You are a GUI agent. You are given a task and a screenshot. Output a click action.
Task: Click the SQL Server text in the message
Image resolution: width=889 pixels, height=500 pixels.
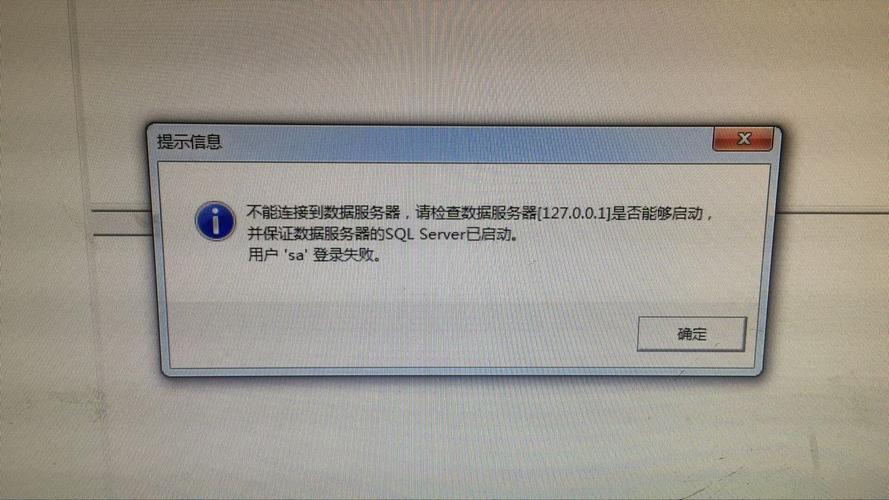point(425,234)
